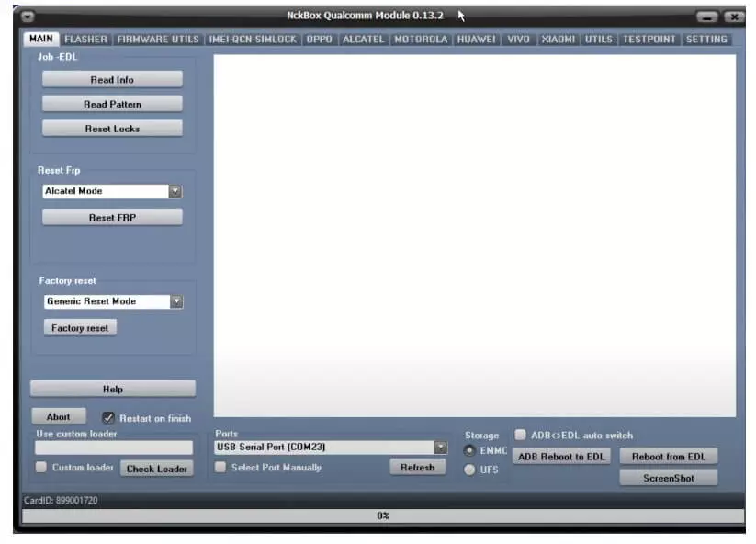
Task: Open the FIRMWARE UTILS tab
Action: 158,40
